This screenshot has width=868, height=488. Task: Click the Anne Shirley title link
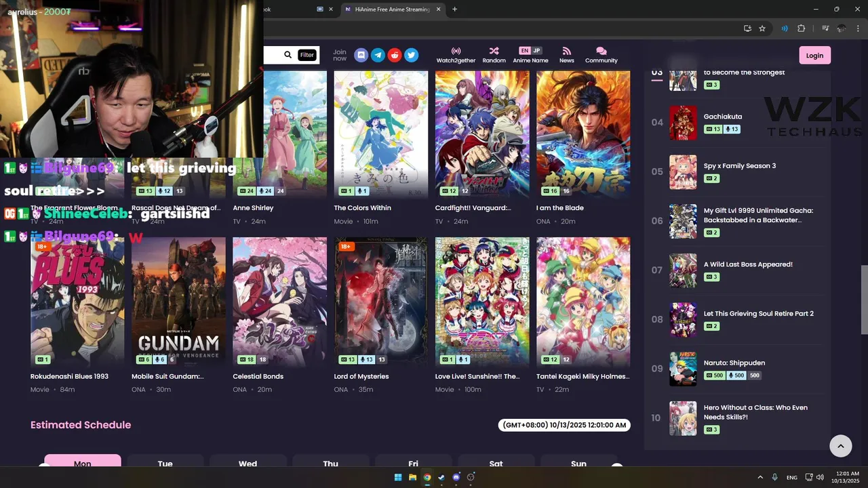pos(253,208)
